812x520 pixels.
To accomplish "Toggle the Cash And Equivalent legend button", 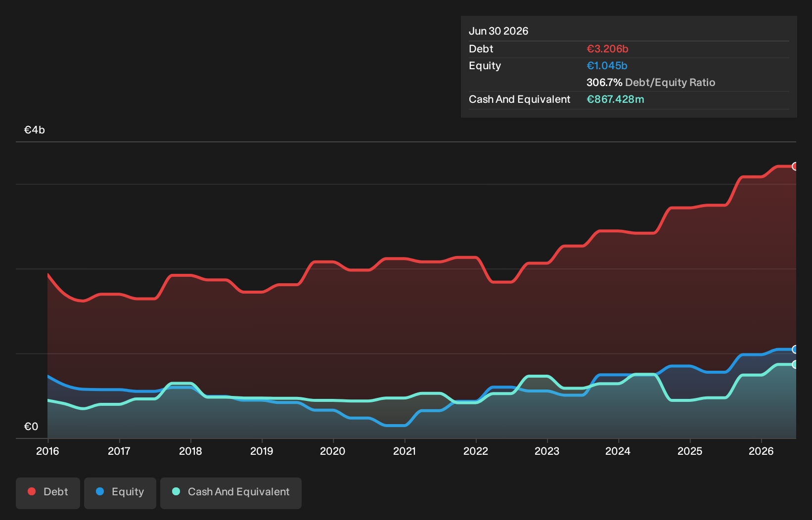I will click(x=231, y=493).
